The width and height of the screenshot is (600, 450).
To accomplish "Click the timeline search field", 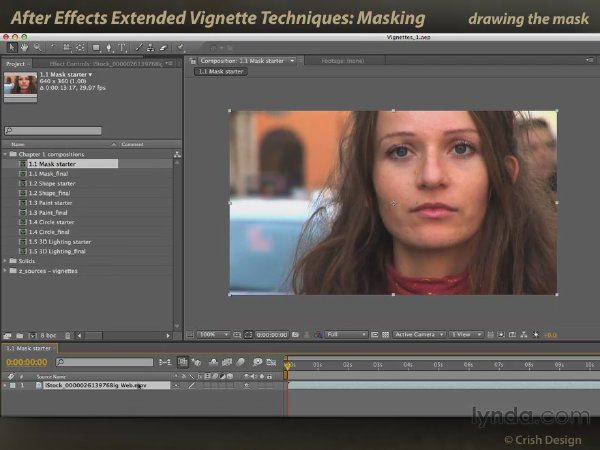I will (x=104, y=362).
